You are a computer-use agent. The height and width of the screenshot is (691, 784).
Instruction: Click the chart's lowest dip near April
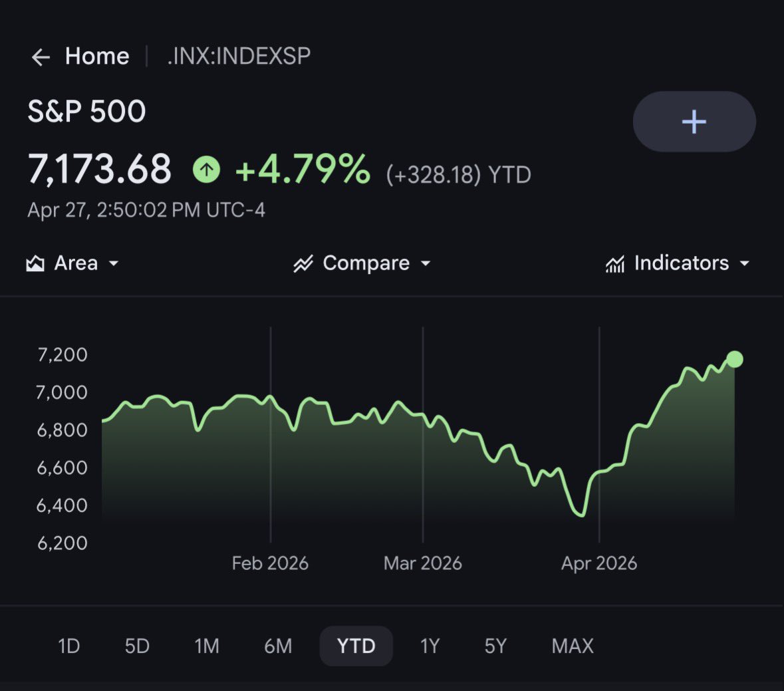[581, 515]
